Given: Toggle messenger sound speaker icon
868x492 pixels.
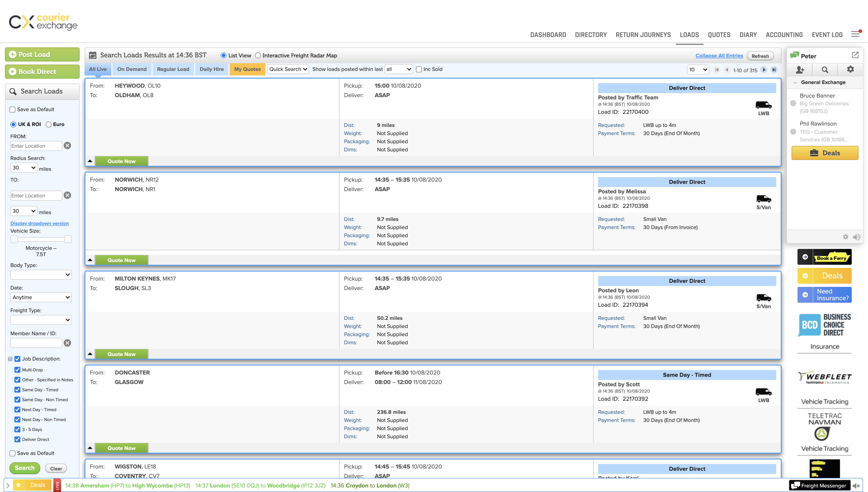Looking at the screenshot, I should (856, 237).
